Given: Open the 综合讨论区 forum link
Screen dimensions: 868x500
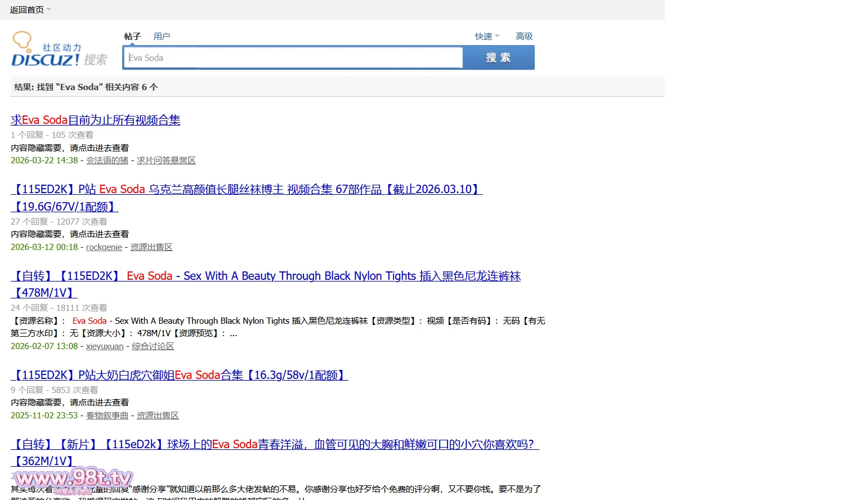Looking at the screenshot, I should pyautogui.click(x=153, y=346).
